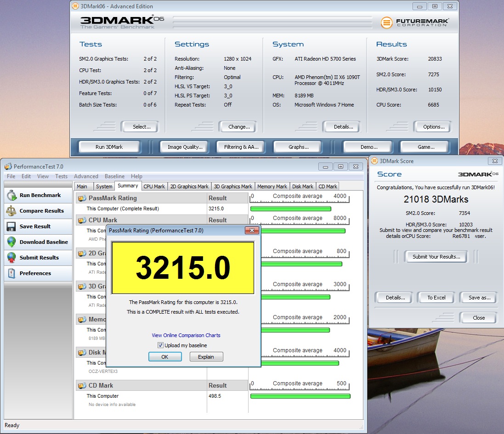The height and width of the screenshot is (434, 504).
Task: Click Explain in the PassMark Rating dialog
Action: (206, 357)
